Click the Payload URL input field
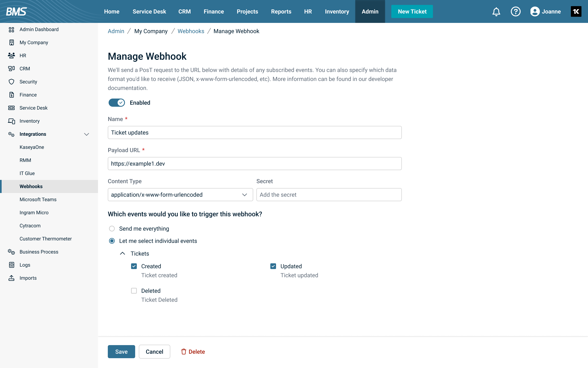Viewport: 588px width, 368px height. coord(255,164)
